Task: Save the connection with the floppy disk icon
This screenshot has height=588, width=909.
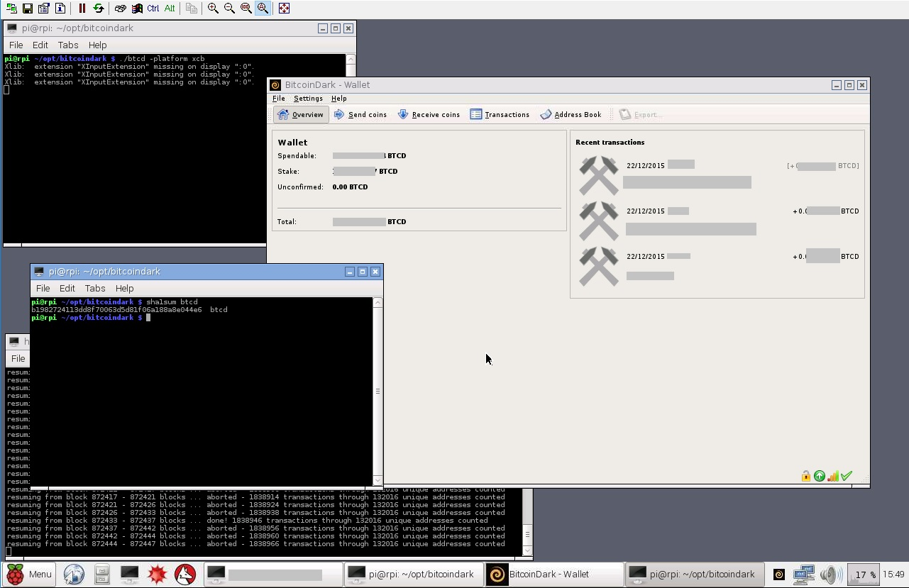Action: 27,9
